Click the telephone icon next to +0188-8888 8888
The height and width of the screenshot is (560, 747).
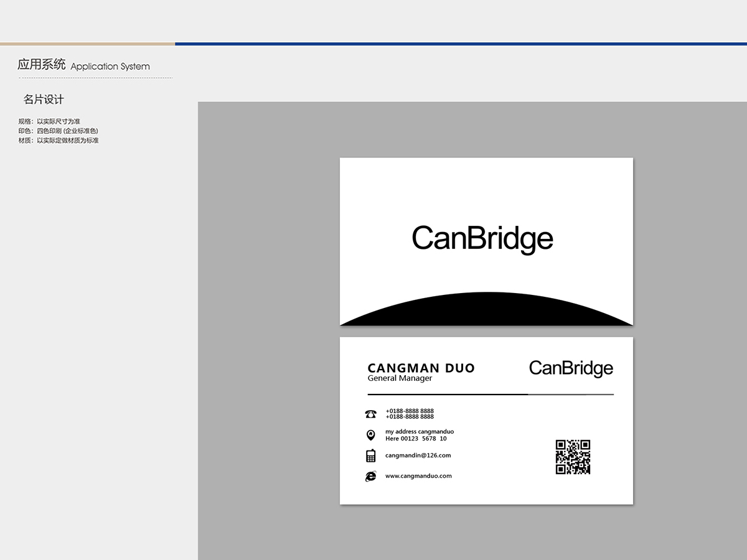pyautogui.click(x=372, y=414)
